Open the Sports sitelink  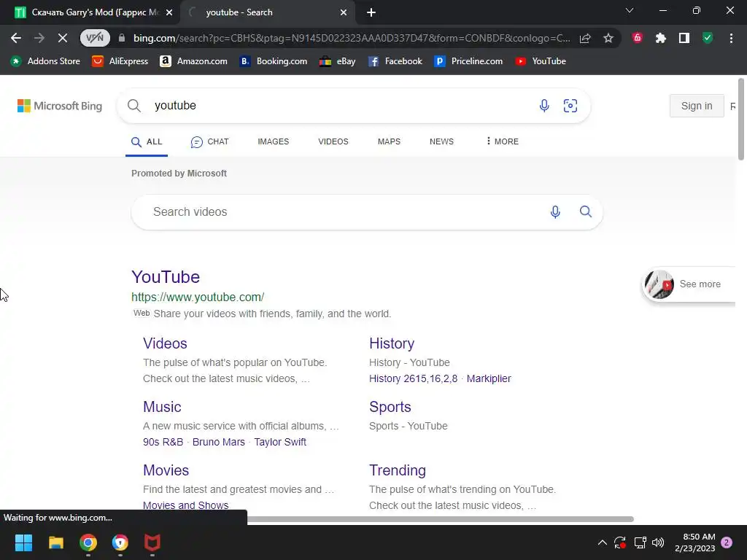click(x=390, y=407)
